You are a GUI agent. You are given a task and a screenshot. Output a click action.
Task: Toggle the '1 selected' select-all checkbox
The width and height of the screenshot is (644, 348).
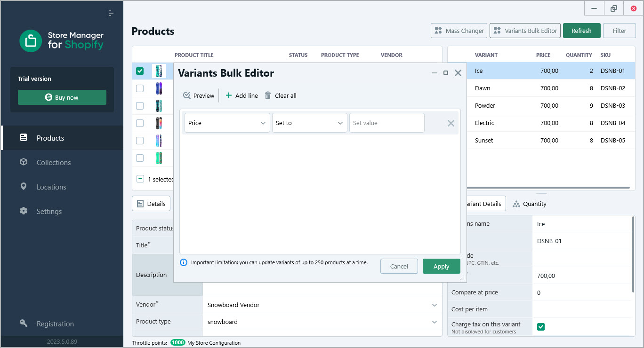pos(140,179)
